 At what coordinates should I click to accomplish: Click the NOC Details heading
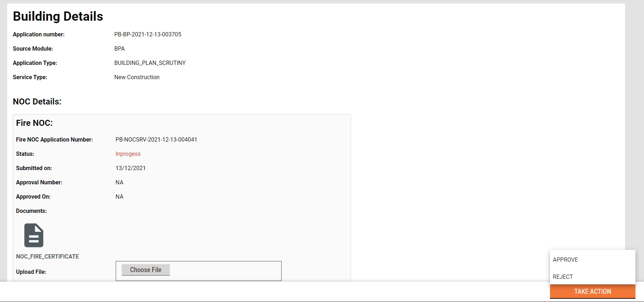pos(37,102)
